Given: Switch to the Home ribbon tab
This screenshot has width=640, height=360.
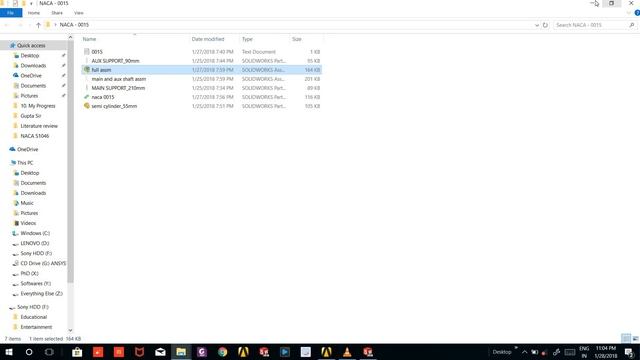Looking at the screenshot, I should click(x=34, y=13).
